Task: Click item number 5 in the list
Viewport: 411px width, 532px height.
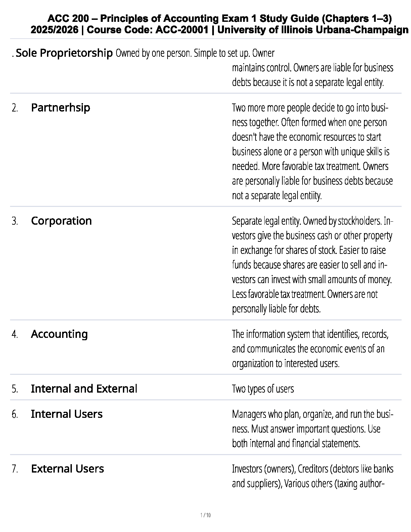Action: tap(14, 389)
